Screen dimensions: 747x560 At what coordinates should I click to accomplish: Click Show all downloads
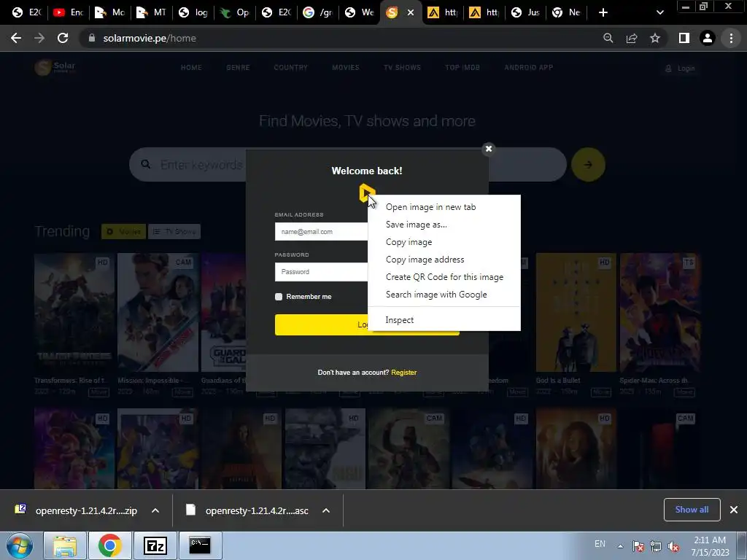pyautogui.click(x=692, y=510)
